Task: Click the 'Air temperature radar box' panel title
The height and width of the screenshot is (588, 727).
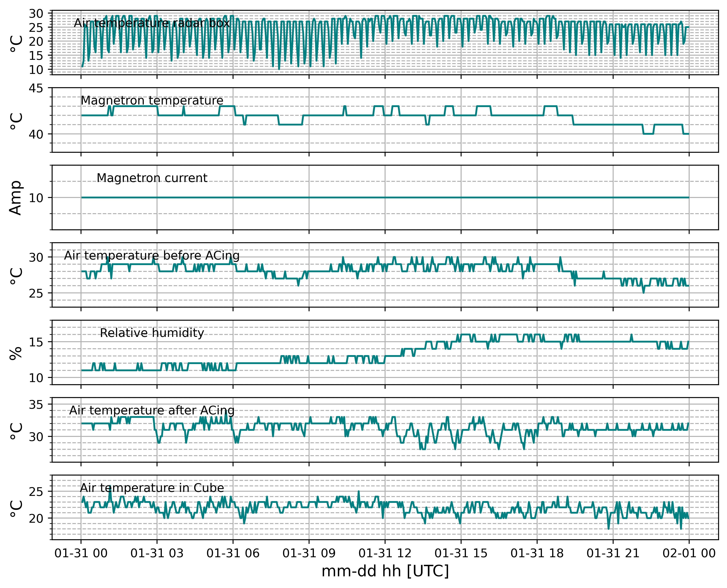Action: click(152, 23)
